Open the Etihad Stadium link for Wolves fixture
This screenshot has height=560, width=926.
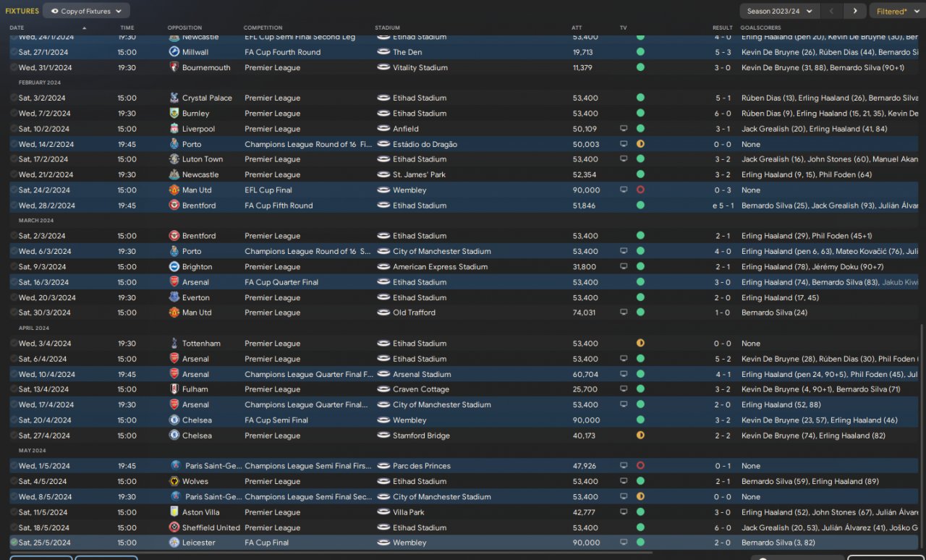420,481
